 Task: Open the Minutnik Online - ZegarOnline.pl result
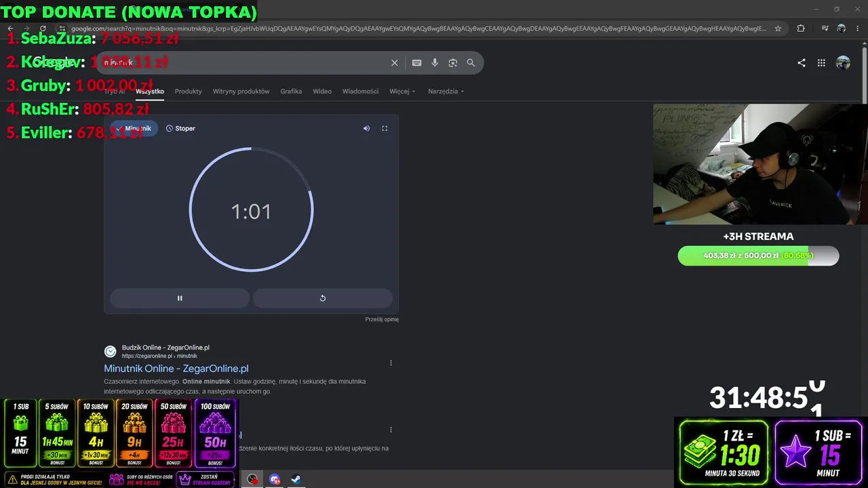click(176, 369)
